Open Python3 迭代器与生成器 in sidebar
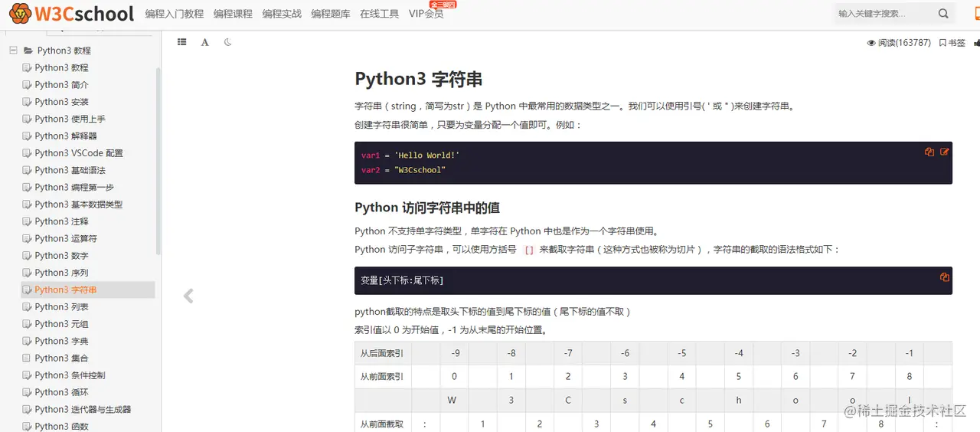 click(83, 410)
